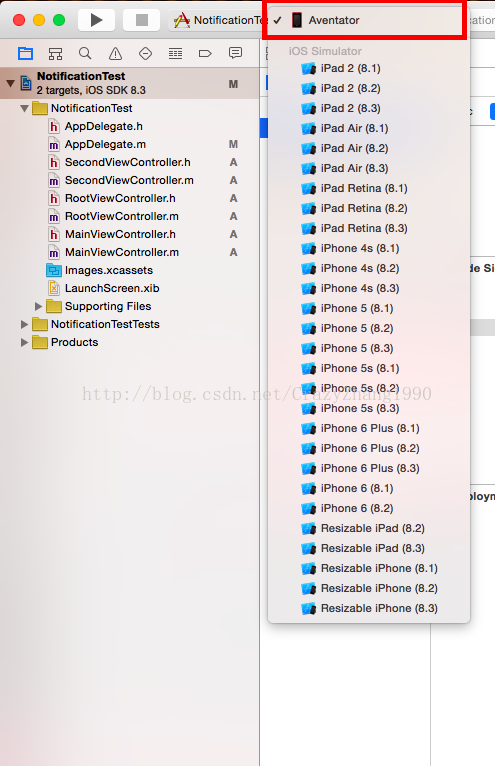The width and height of the screenshot is (495, 766).
Task: Expand the NotificationTestTests group
Action: click(24, 324)
